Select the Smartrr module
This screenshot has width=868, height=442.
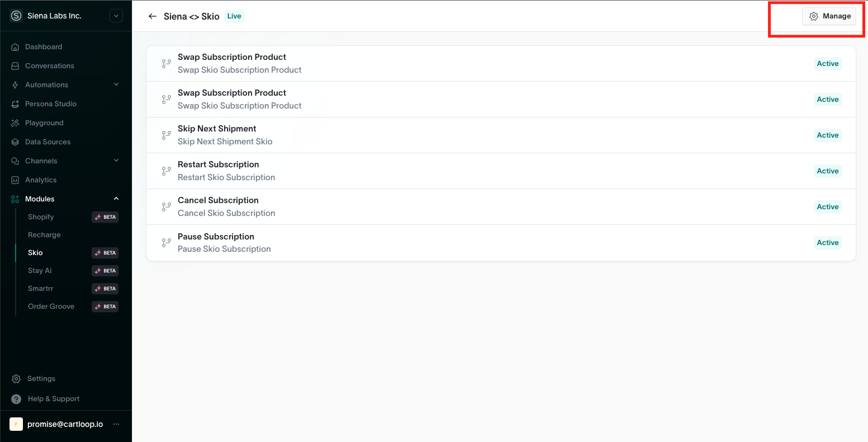(41, 289)
